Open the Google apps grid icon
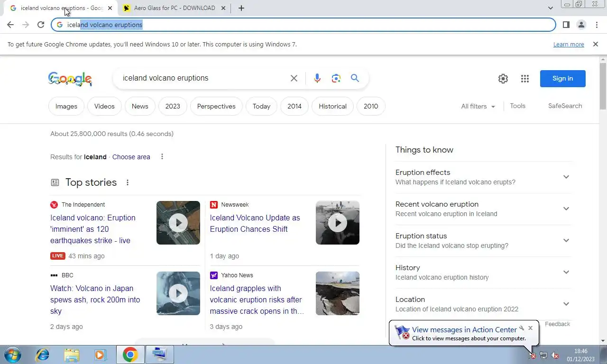607x364 pixels. 524,79
